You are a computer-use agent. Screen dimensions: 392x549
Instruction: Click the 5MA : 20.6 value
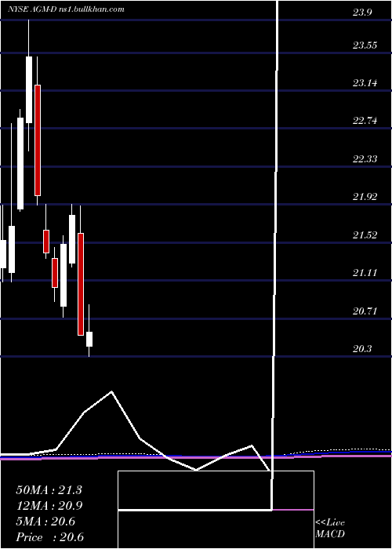[45, 522]
